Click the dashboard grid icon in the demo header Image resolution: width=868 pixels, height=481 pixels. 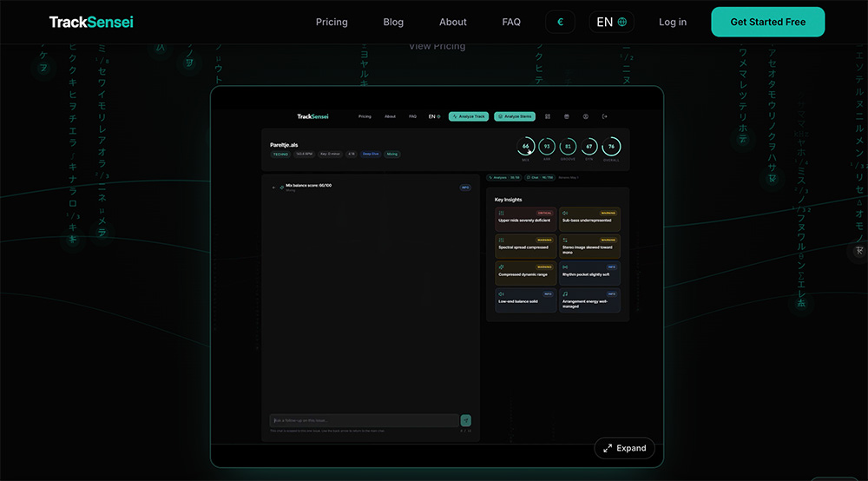548,116
